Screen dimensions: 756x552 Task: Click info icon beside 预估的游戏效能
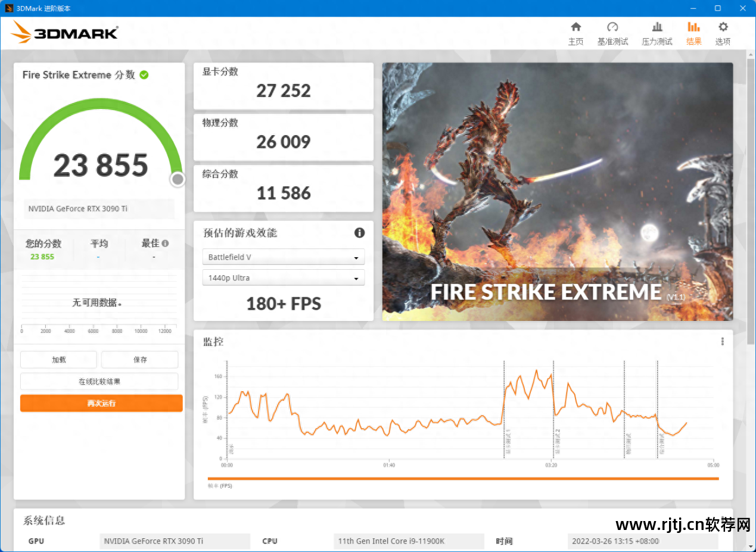click(x=359, y=233)
